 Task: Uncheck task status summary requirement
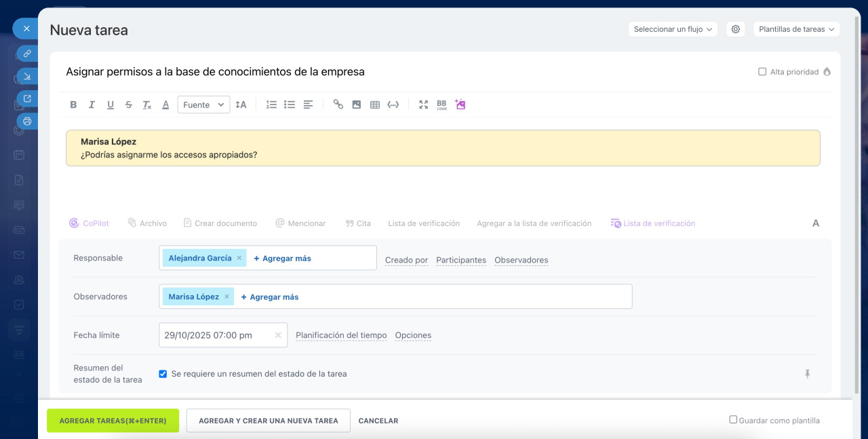point(163,374)
